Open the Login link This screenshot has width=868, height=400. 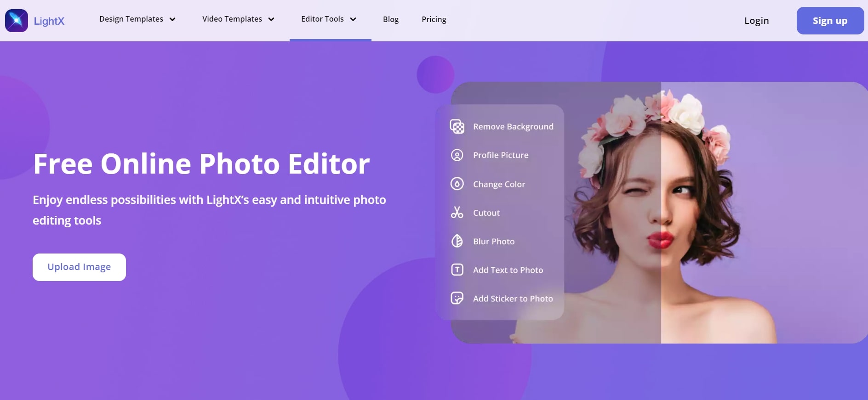point(756,21)
